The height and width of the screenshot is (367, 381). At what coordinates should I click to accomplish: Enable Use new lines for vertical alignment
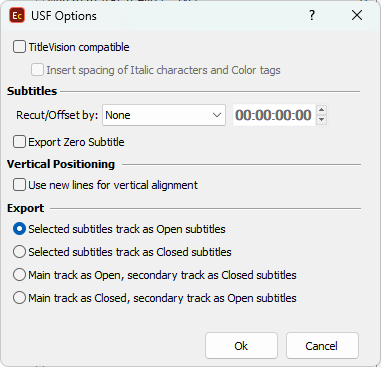click(x=19, y=185)
